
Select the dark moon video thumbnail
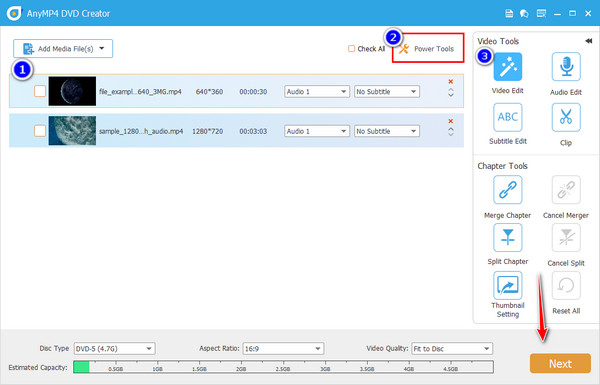(72, 91)
